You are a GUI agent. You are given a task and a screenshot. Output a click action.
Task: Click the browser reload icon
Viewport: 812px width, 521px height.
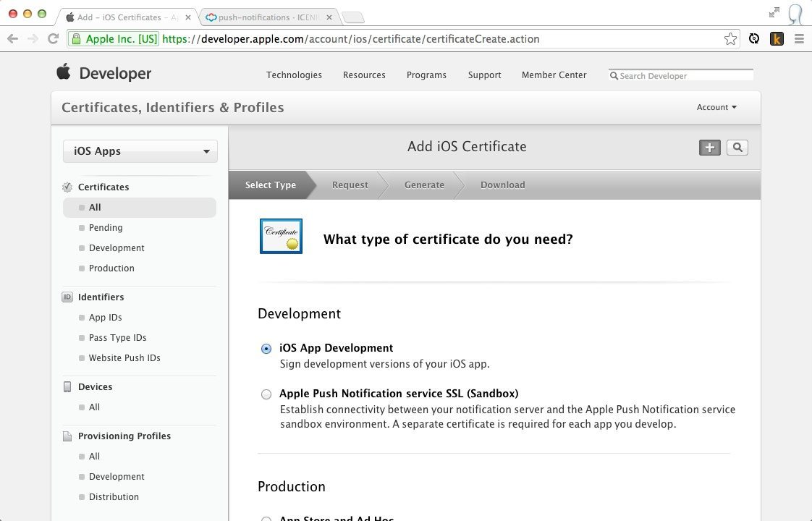[53, 39]
